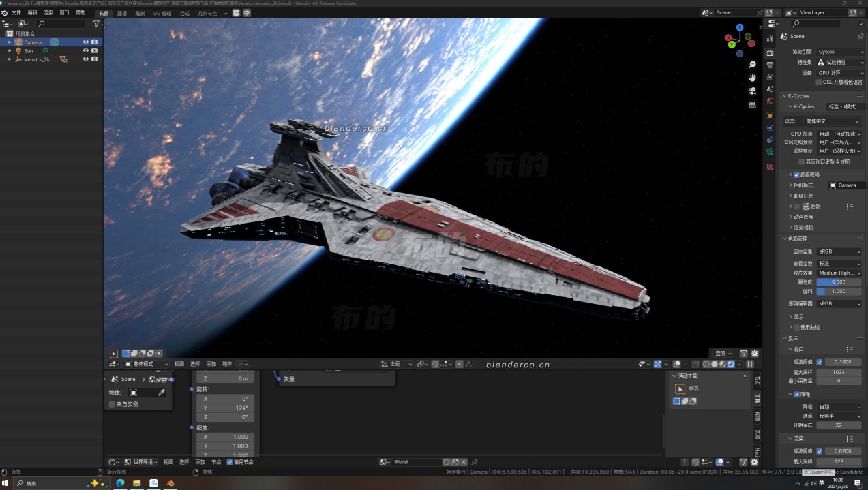
Task: Toggle the 来自实例 checkbox
Action: point(112,404)
